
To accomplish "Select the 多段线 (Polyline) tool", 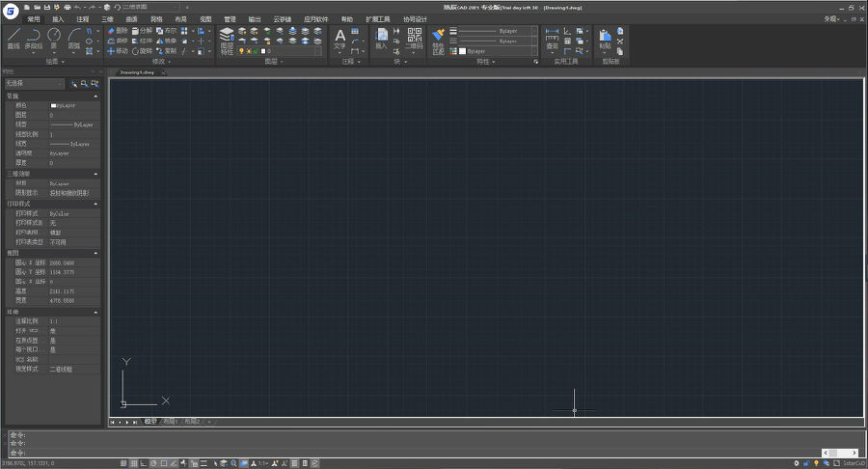I will click(34, 37).
